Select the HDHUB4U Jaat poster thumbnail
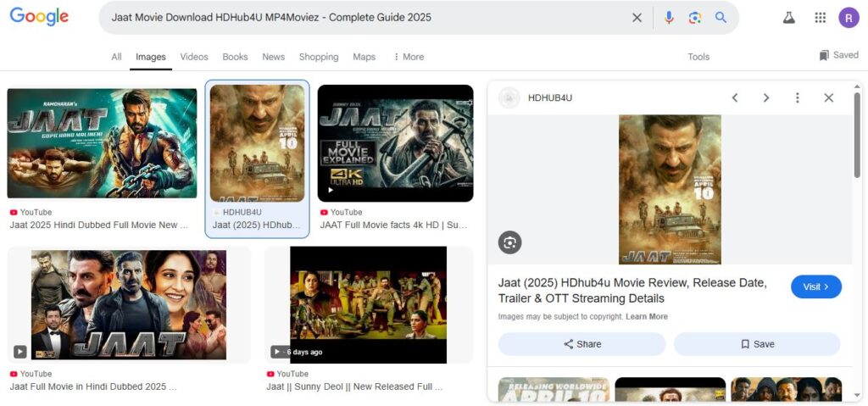 tap(257, 143)
